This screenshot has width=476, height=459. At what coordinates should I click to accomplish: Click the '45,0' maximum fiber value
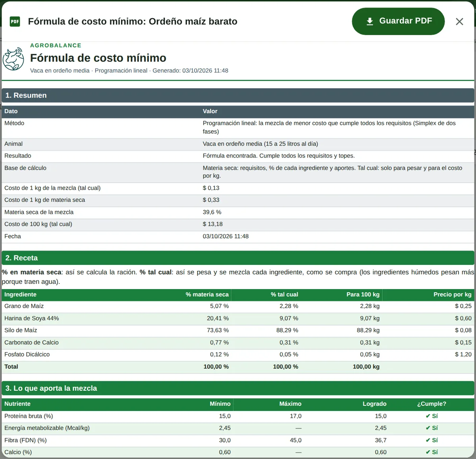(x=296, y=440)
